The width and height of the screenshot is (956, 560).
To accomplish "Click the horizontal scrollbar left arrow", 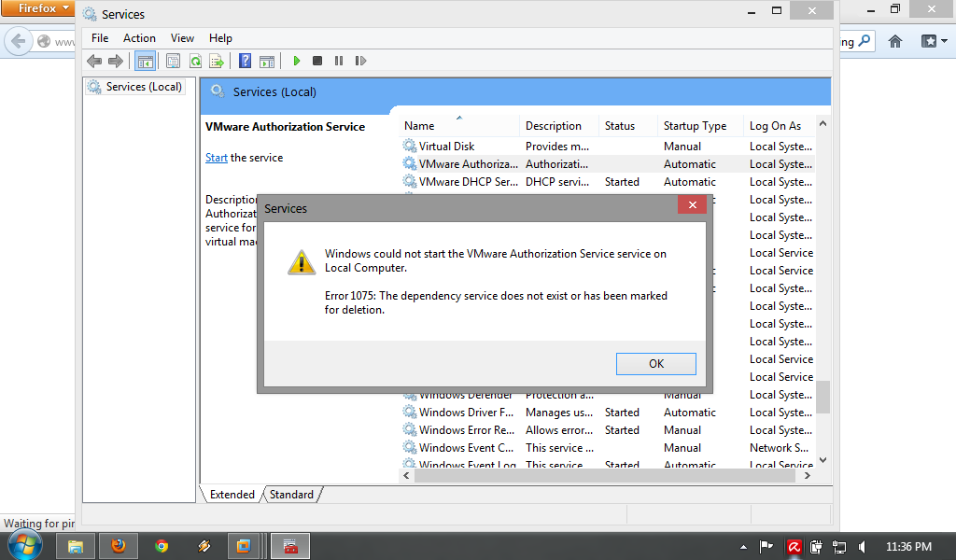I will click(407, 476).
